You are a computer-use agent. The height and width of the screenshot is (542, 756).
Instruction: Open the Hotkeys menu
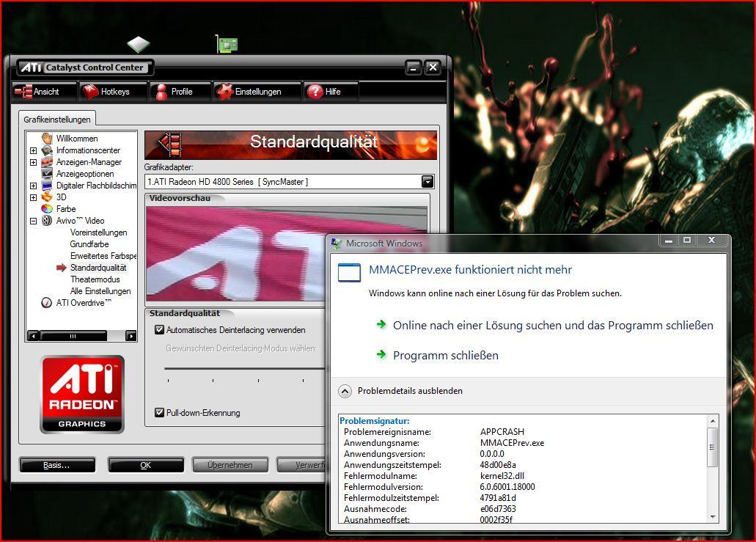pos(113,91)
